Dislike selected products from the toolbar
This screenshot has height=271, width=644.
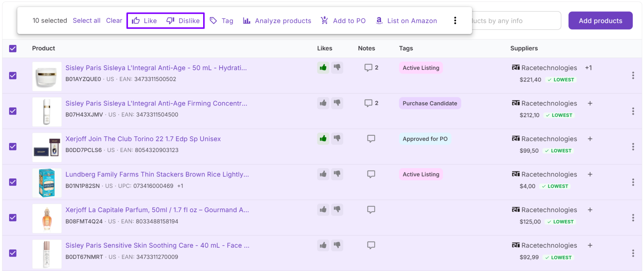click(183, 21)
